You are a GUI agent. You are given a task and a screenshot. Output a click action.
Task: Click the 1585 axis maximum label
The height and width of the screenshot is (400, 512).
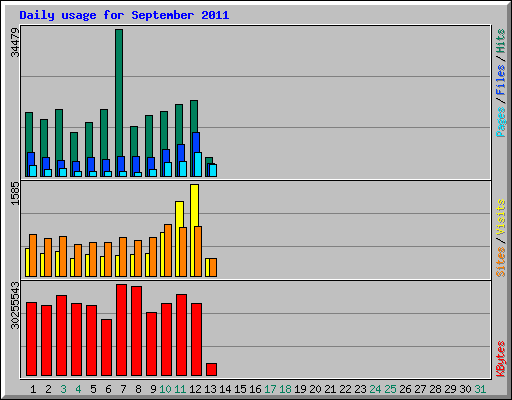click(x=15, y=193)
